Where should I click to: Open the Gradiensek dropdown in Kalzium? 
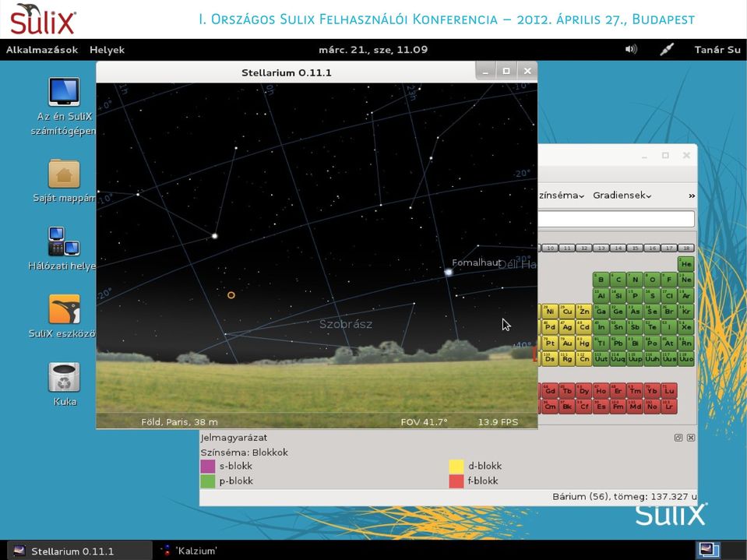[622, 195]
